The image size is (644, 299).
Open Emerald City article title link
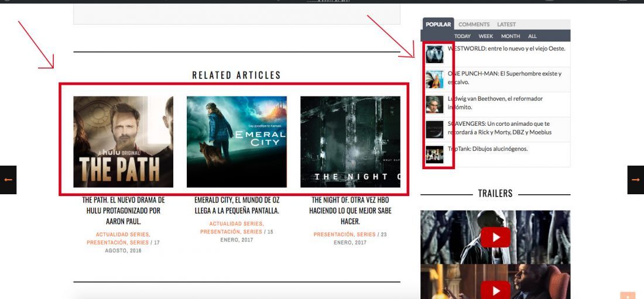coord(237,205)
